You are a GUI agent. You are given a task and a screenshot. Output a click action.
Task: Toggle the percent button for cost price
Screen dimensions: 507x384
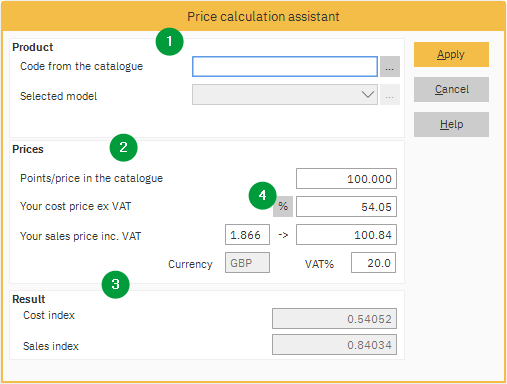point(283,207)
